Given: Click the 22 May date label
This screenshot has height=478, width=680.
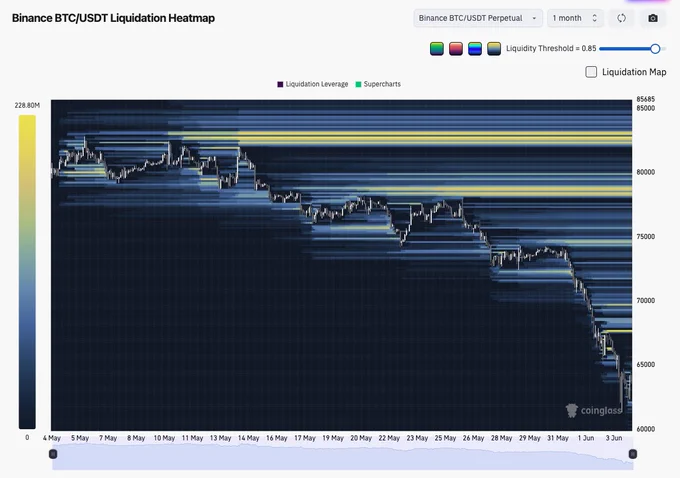Looking at the screenshot, I should pos(389,438).
